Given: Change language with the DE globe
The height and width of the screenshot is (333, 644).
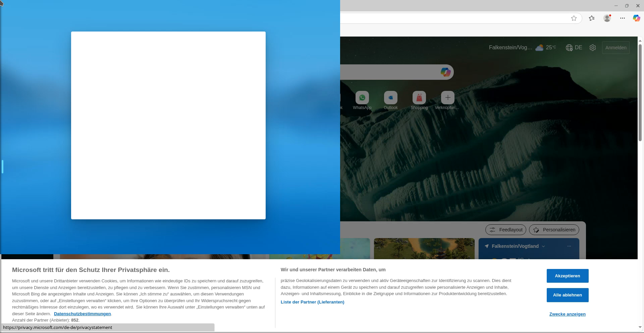Looking at the screenshot, I should click(x=574, y=48).
